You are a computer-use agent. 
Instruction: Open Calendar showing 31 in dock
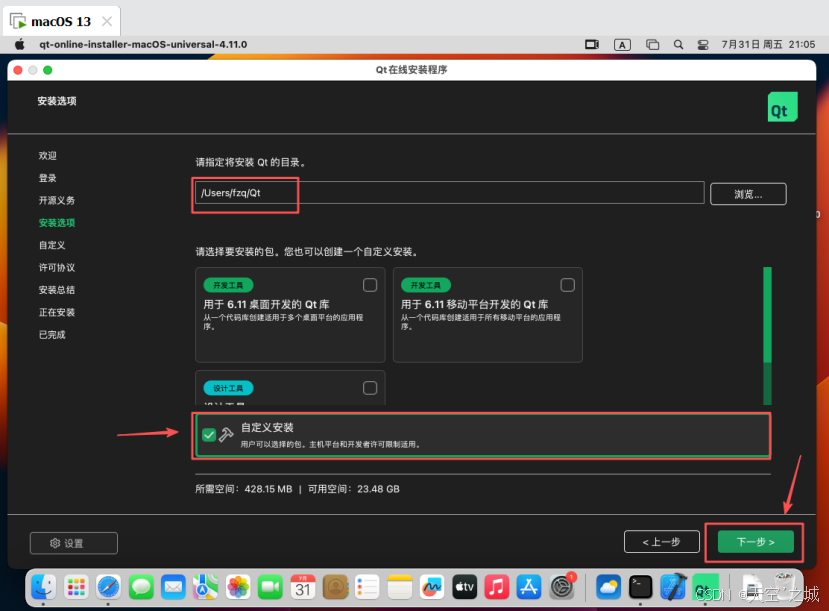tap(303, 587)
